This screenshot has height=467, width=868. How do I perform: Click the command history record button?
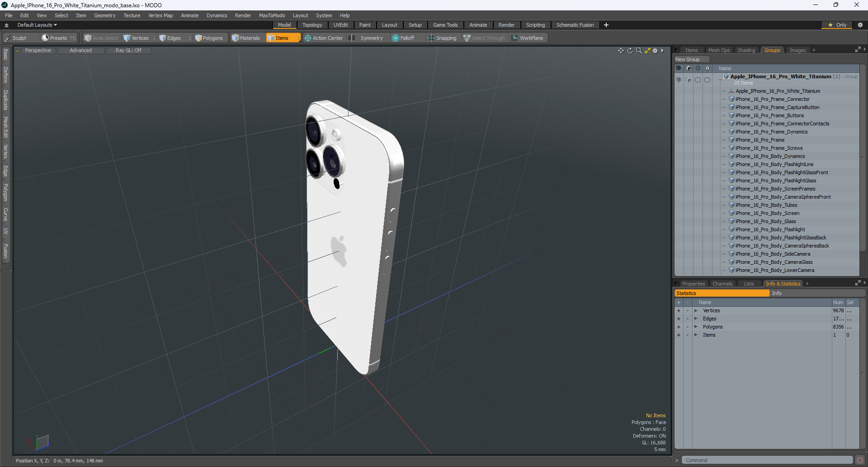click(859, 460)
